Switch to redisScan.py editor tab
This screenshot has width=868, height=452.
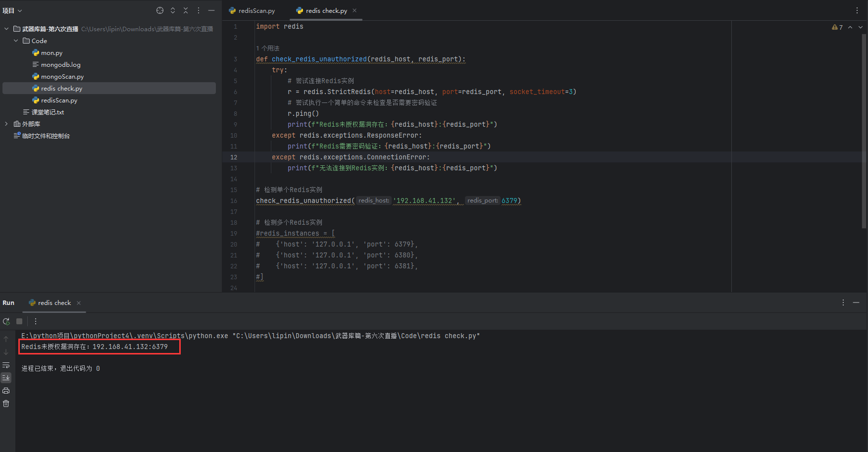(x=252, y=10)
